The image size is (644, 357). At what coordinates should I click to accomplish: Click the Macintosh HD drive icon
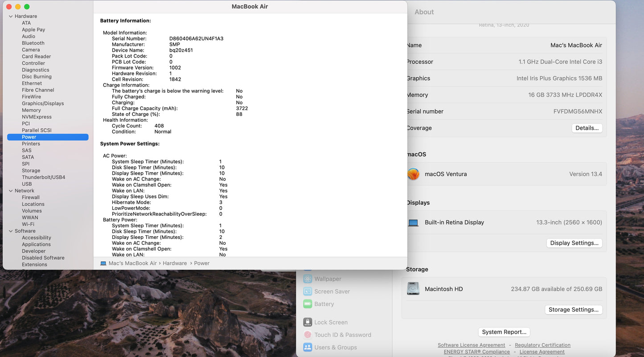click(x=413, y=289)
